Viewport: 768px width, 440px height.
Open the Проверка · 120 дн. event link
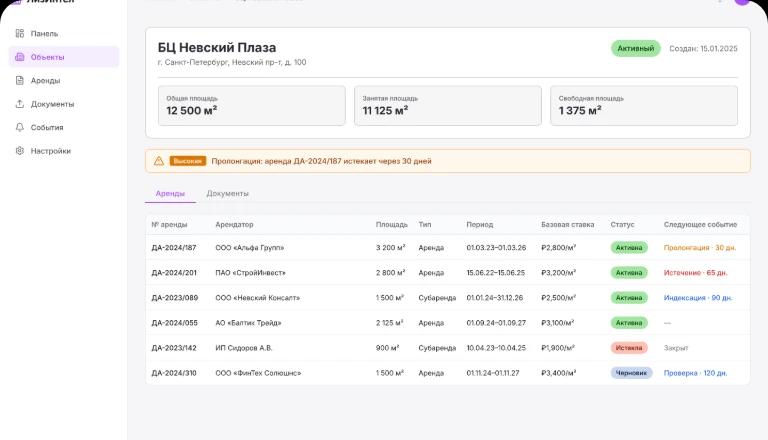coord(695,373)
